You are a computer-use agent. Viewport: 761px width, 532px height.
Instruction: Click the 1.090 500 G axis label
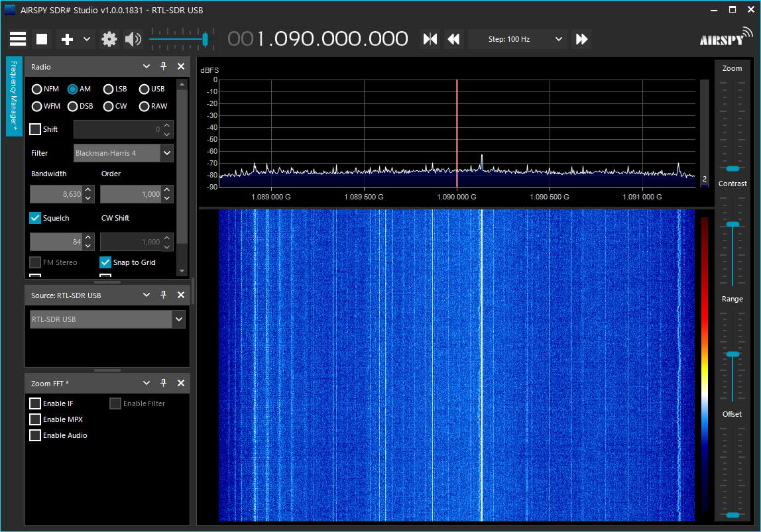coord(549,197)
